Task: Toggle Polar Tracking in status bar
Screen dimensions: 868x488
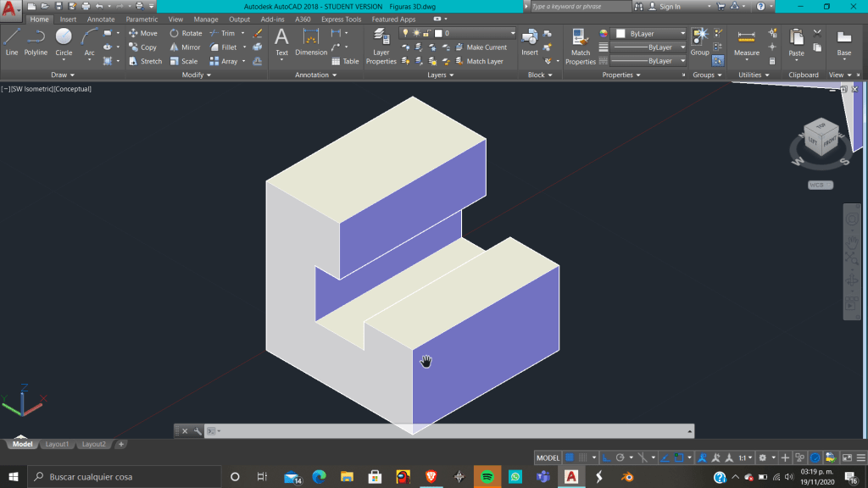Action: [620, 457]
